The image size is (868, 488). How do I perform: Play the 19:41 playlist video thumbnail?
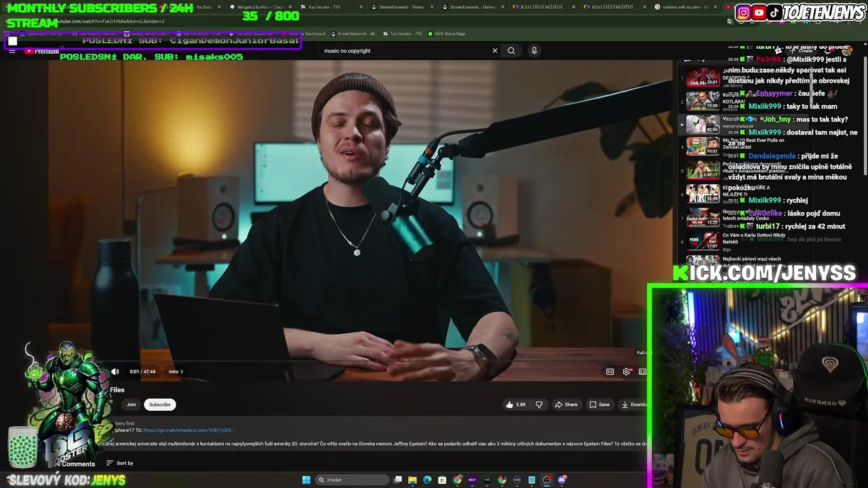click(703, 77)
